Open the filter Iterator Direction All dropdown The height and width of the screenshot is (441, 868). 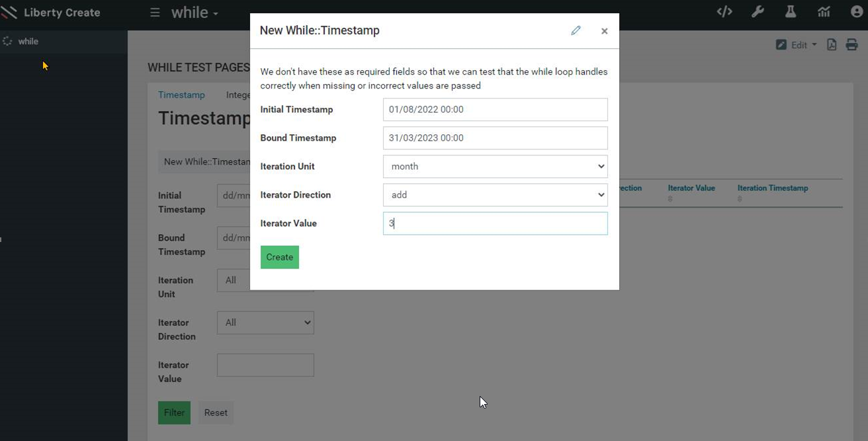(x=265, y=323)
